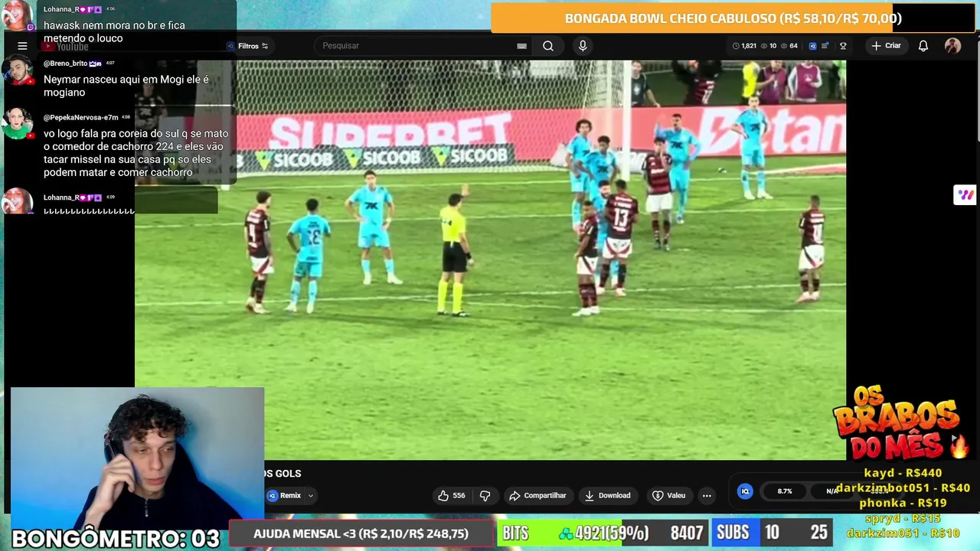Viewport: 980px width, 551px height.
Task: Open the Filtros filter options
Action: (x=248, y=46)
